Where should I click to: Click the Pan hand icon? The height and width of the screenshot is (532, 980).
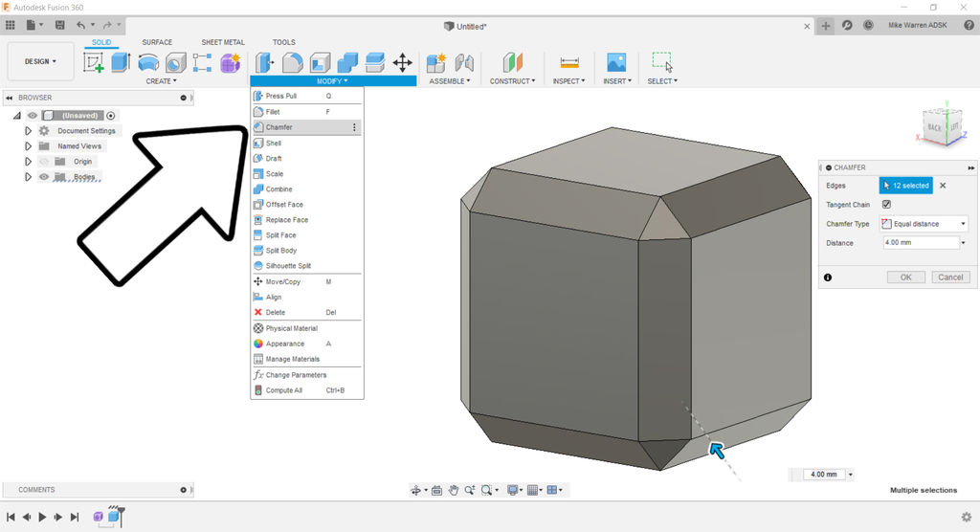pos(453,490)
